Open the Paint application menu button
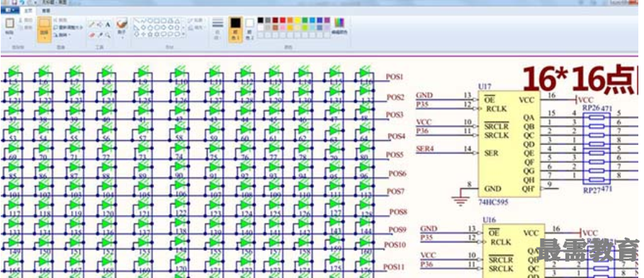The image size is (644, 278). (x=9, y=10)
